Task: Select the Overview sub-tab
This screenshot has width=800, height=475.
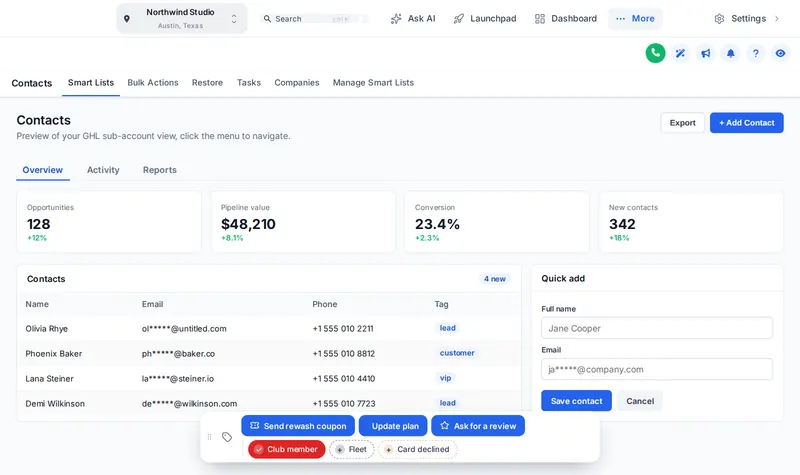Action: coord(43,170)
